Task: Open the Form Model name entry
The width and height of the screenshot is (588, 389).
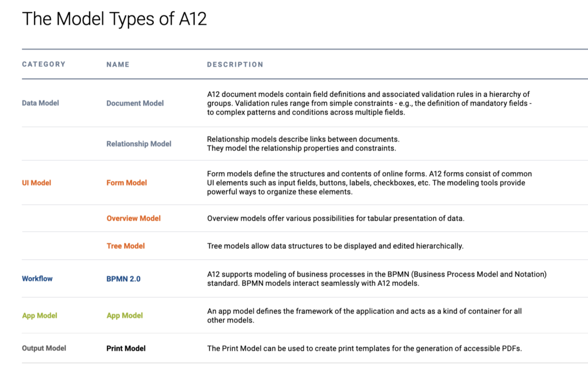Action: click(x=126, y=183)
